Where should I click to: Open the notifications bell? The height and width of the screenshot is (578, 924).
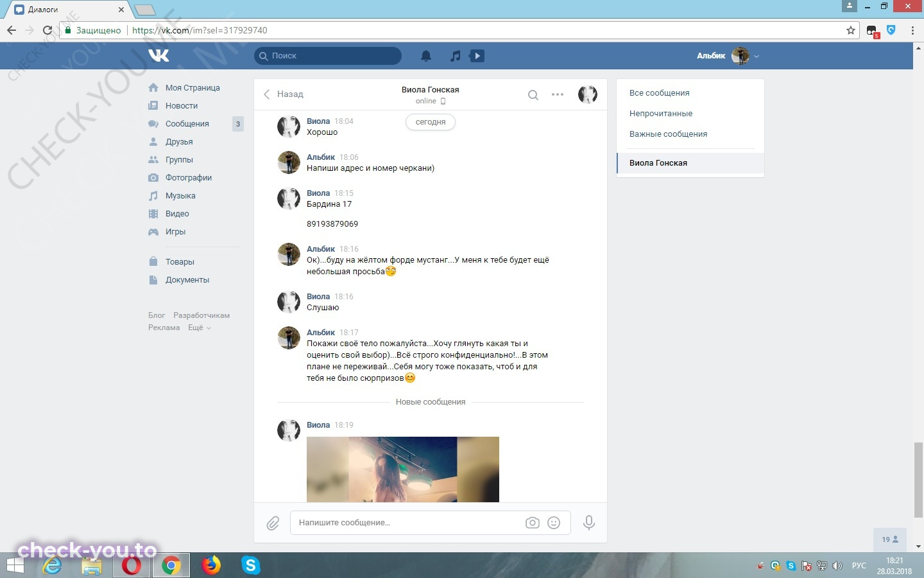(426, 56)
